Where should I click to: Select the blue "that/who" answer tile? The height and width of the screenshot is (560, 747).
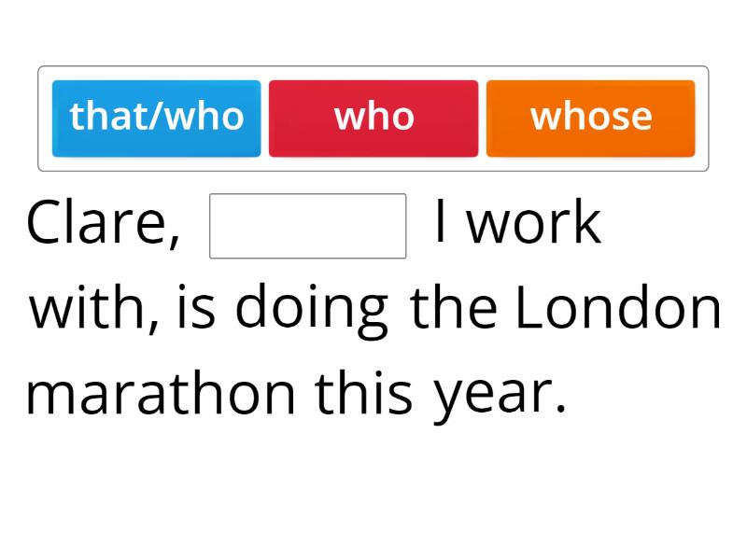tap(156, 119)
